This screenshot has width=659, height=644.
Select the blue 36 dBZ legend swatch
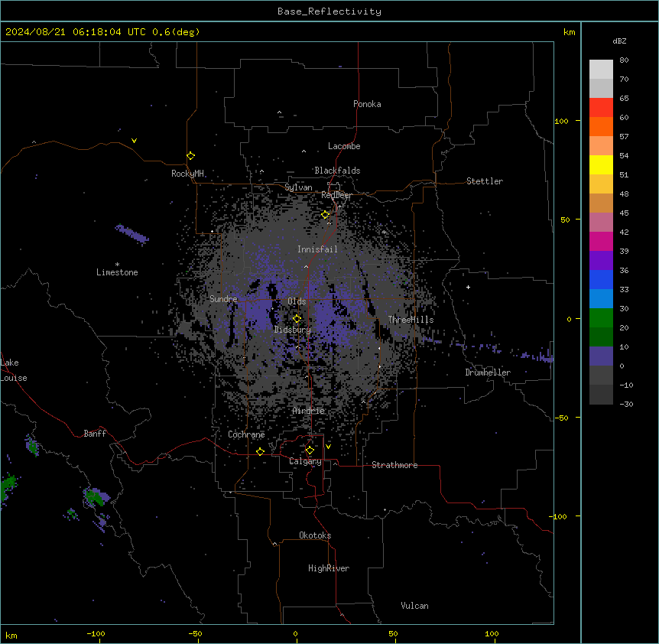tap(601, 279)
